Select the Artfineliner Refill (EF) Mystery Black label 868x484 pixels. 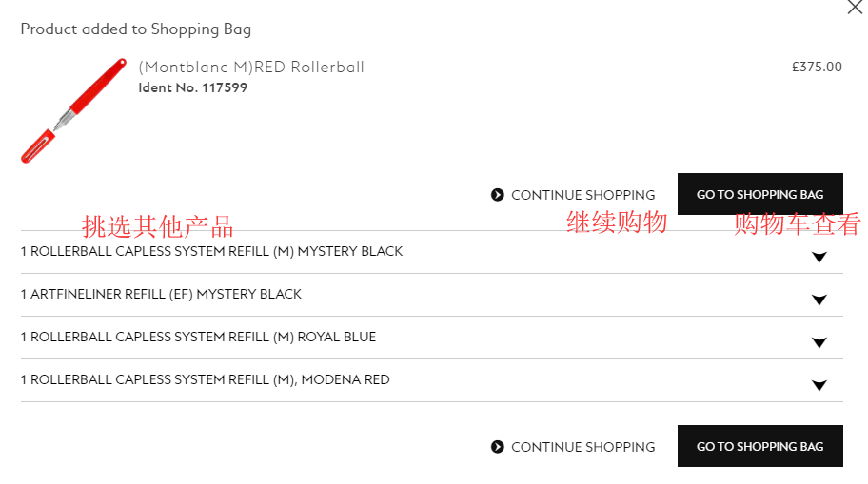click(161, 294)
